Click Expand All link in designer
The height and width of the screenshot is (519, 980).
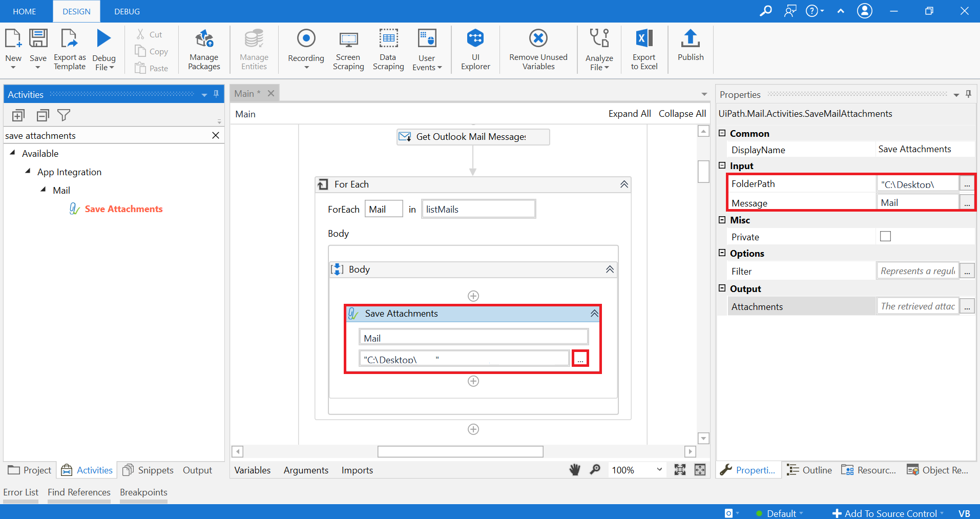tap(630, 114)
